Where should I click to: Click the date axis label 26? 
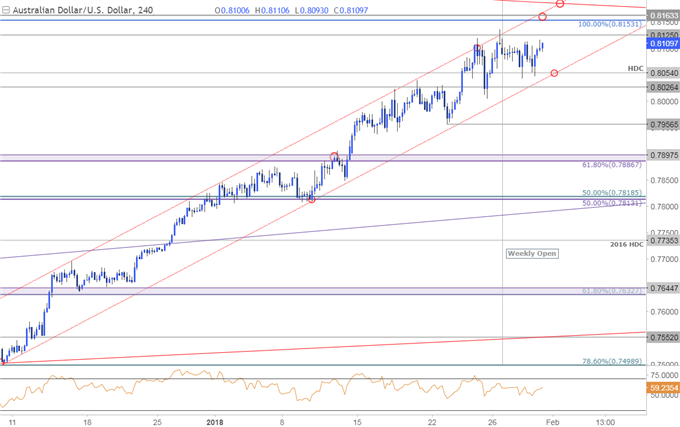pyautogui.click(x=492, y=422)
